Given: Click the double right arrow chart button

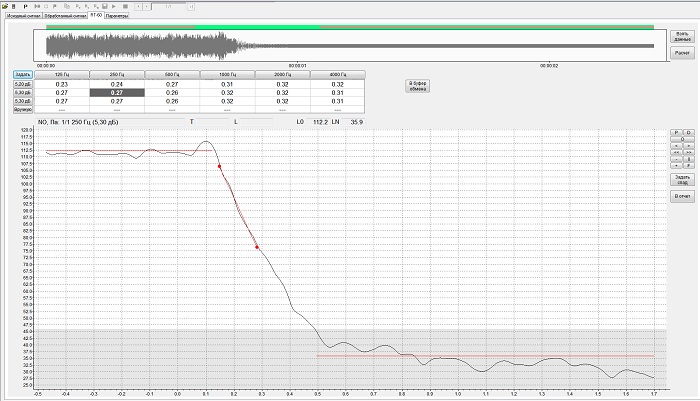Looking at the screenshot, I should (x=688, y=153).
